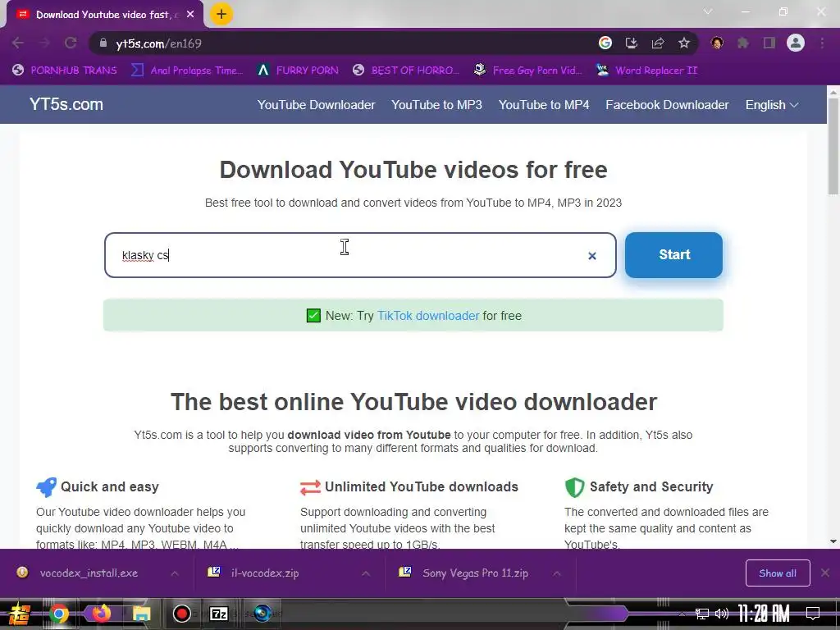
Task: Click the YT5s.com site logo
Action: point(66,104)
